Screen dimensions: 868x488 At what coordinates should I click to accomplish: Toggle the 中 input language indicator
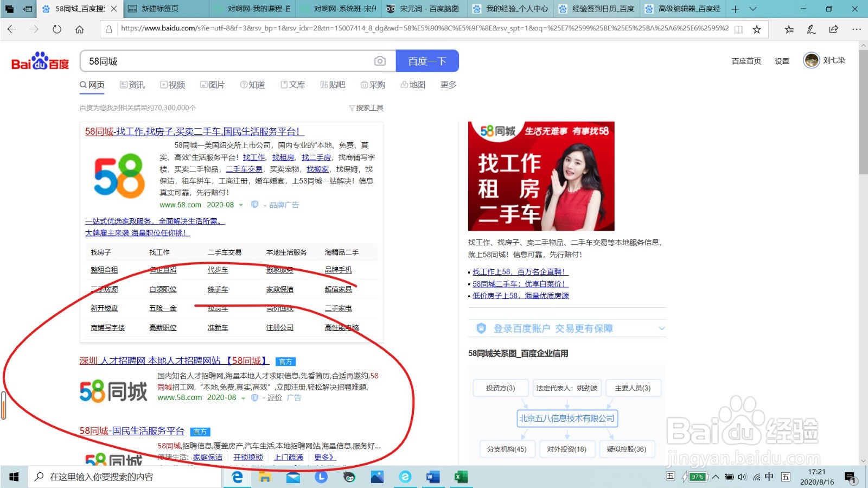point(769,477)
